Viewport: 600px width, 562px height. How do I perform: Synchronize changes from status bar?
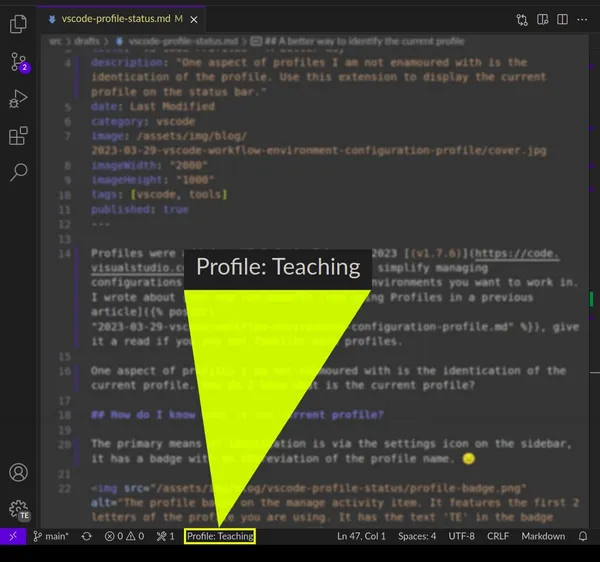86,536
